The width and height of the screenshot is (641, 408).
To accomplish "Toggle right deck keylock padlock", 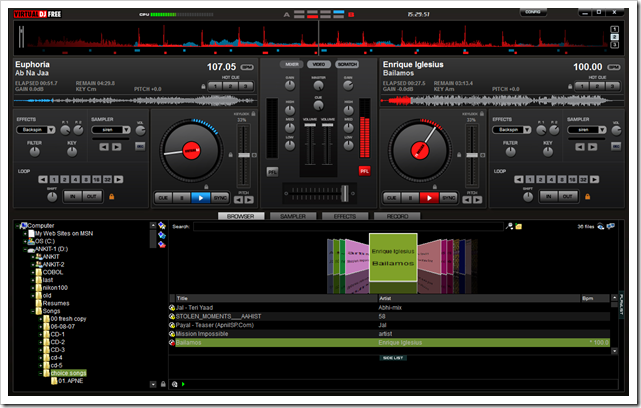I will tap(482, 114).
